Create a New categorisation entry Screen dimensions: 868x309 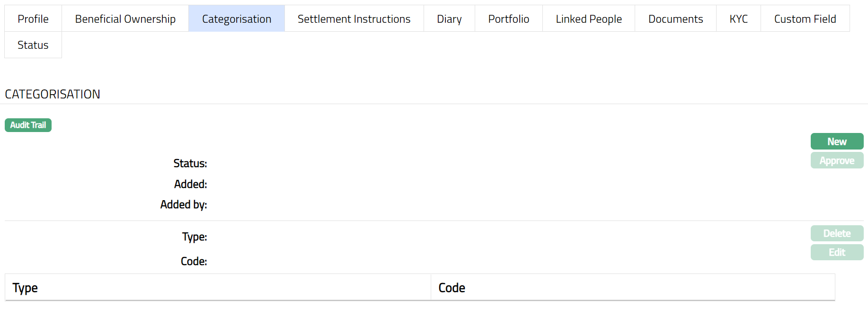click(x=837, y=141)
